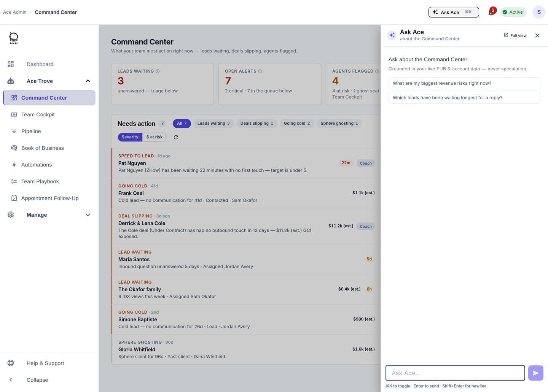Click the Automations lightning bolt icon

[14, 165]
